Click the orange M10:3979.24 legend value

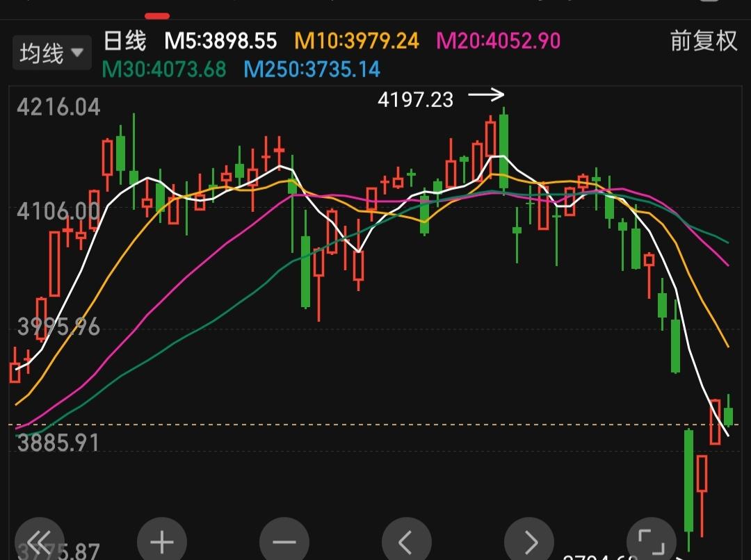coord(357,42)
